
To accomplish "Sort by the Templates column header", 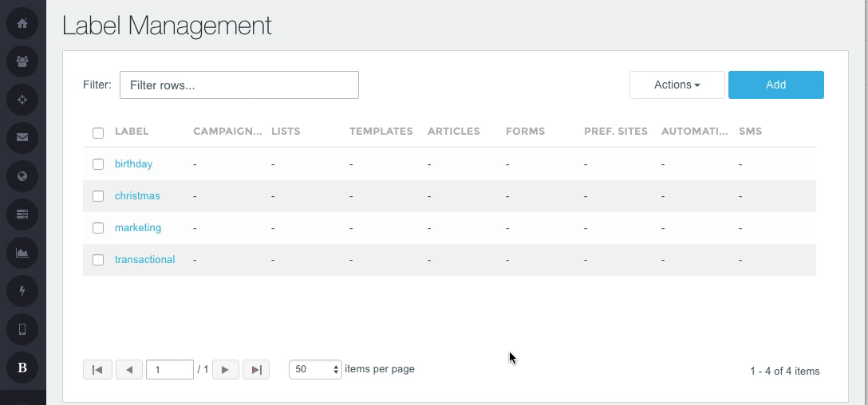I will [381, 132].
